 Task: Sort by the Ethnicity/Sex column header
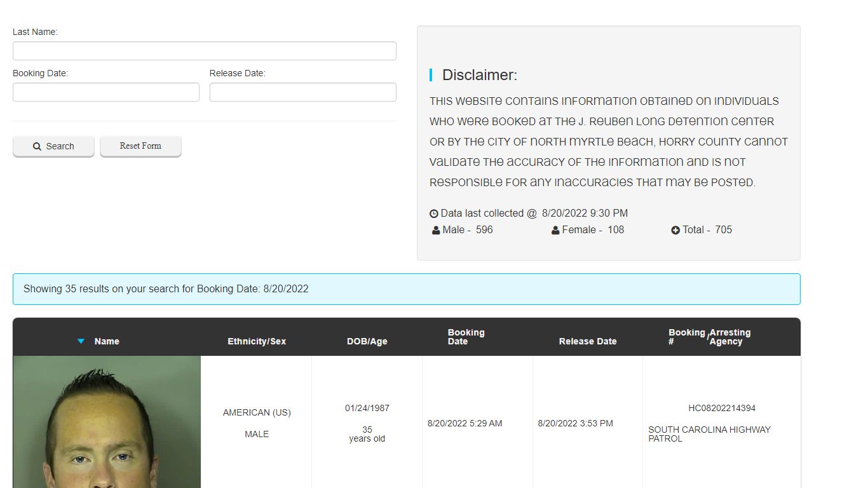coord(257,341)
